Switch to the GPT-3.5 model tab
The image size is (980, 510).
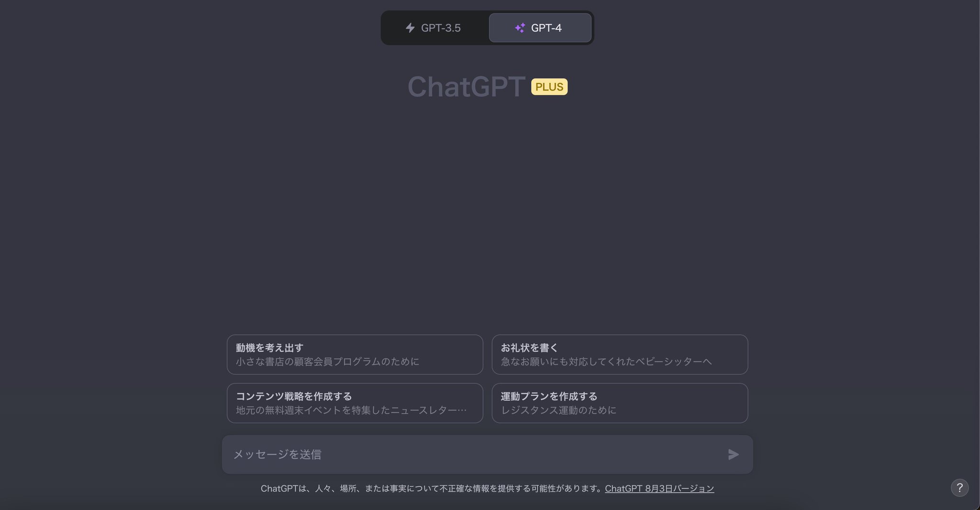point(434,28)
